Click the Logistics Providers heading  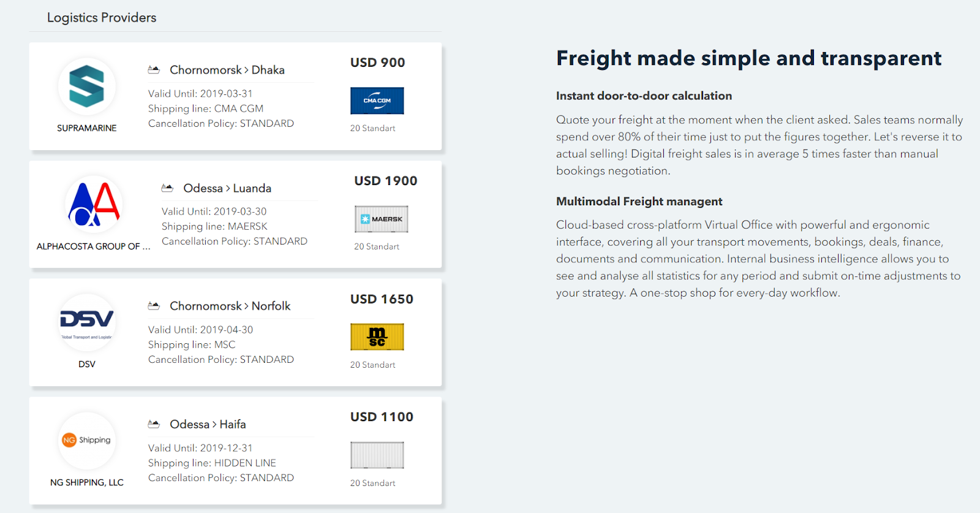102,18
